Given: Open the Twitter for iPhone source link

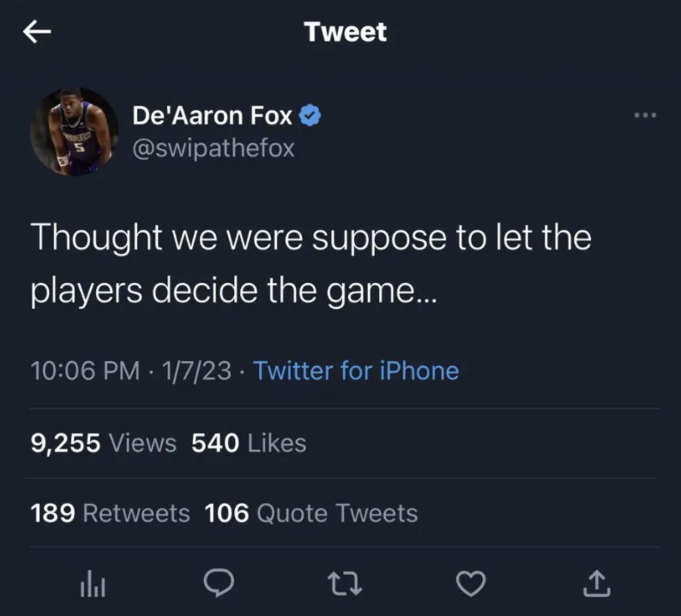Looking at the screenshot, I should click(x=356, y=371).
